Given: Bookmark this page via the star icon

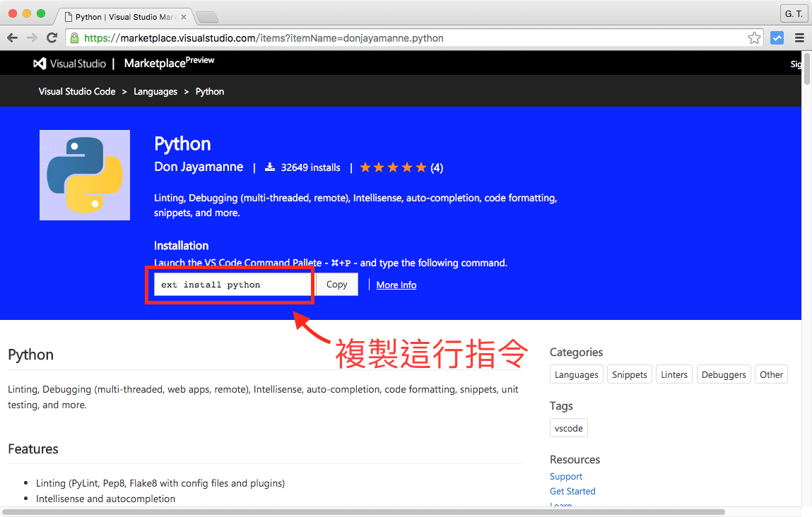Looking at the screenshot, I should [x=754, y=37].
